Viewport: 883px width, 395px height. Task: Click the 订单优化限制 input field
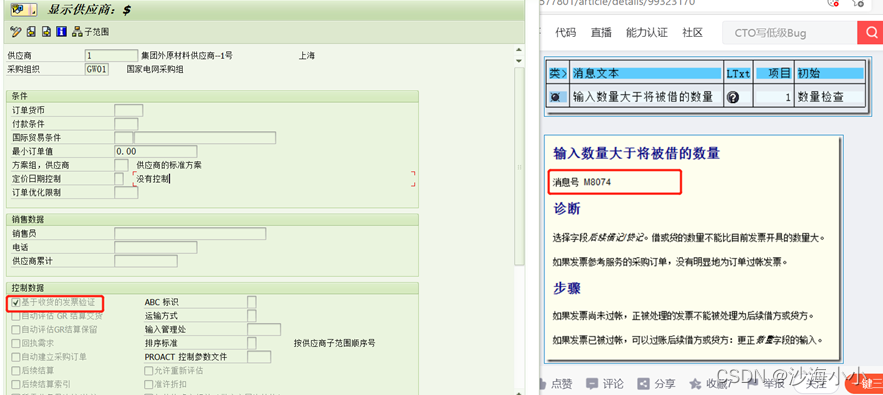tap(126, 192)
